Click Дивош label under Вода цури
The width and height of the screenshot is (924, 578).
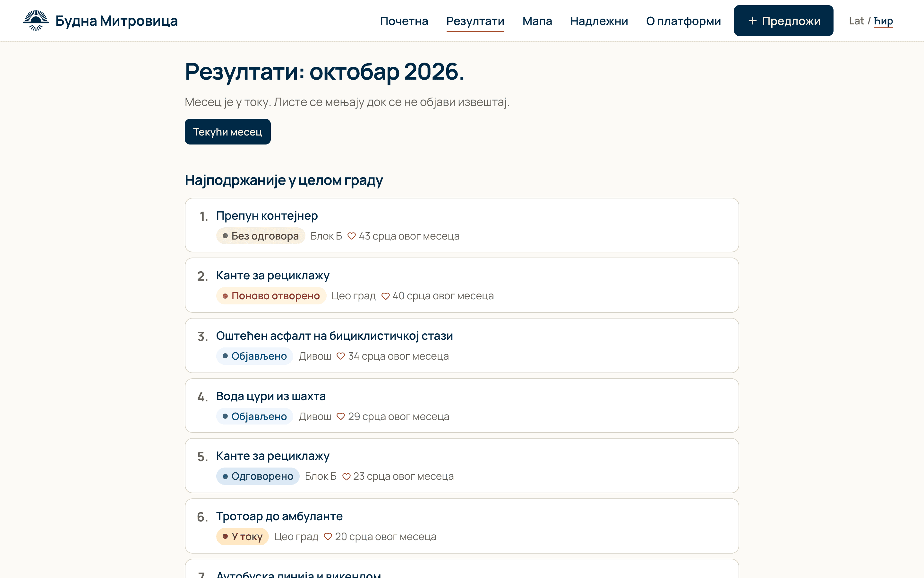[x=315, y=417]
